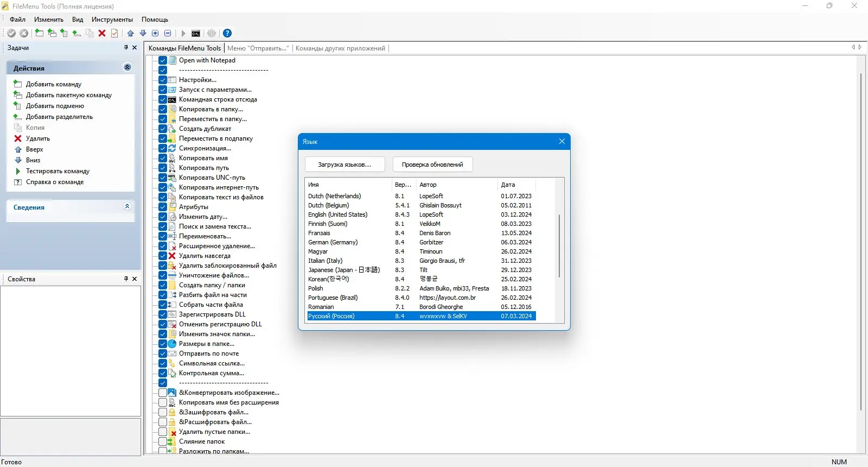Viewport: 868px width, 467px height.
Task: Click the vertical scrollbar of the language list
Action: [x=559, y=246]
